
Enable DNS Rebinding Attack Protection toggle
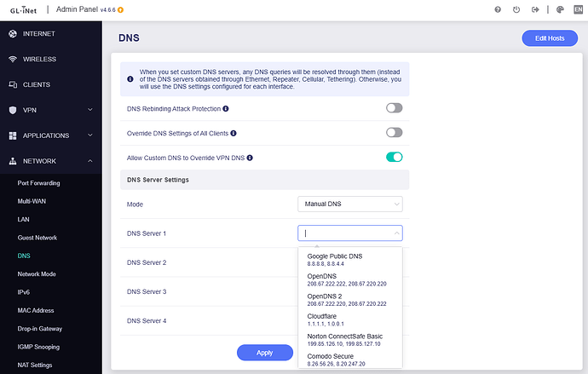tap(394, 108)
